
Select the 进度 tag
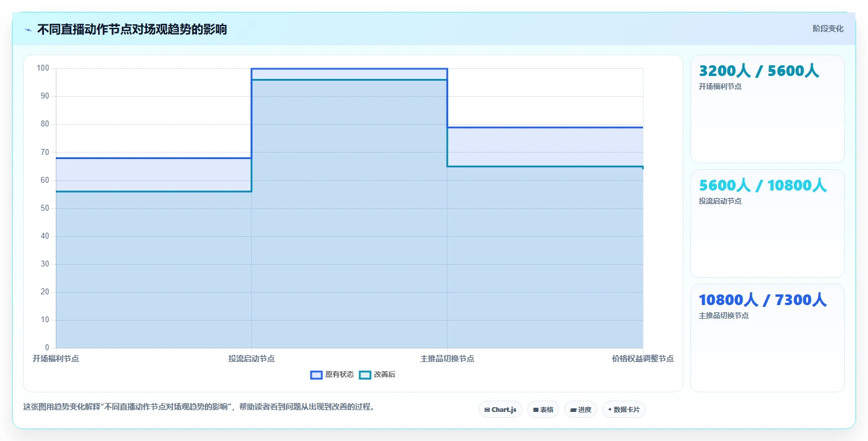[581, 410]
